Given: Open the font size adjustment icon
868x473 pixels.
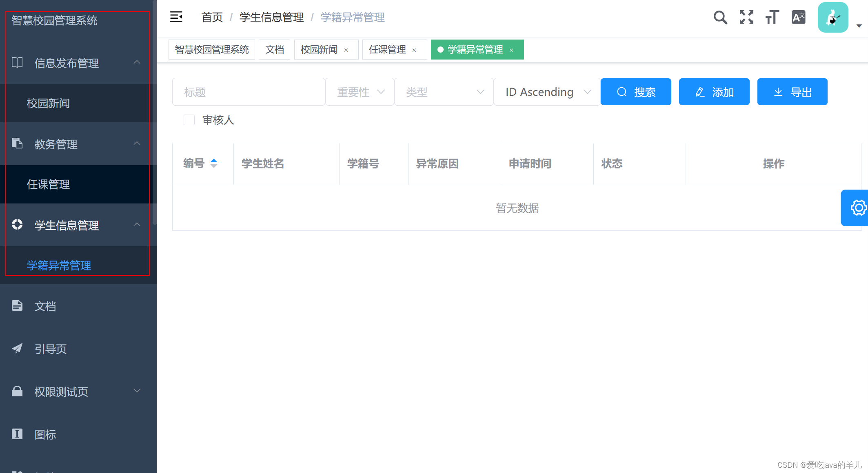Looking at the screenshot, I should point(772,18).
